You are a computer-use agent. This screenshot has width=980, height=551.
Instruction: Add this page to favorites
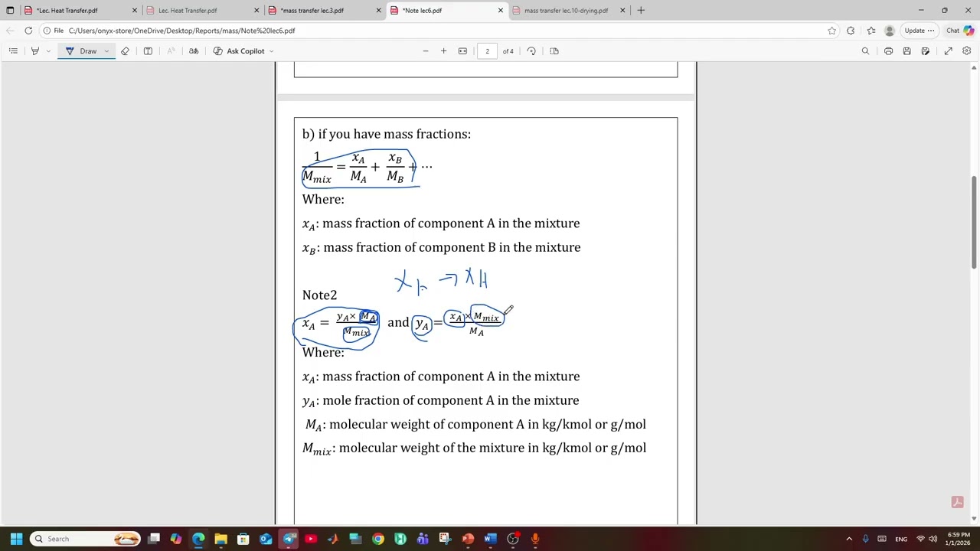tap(831, 31)
